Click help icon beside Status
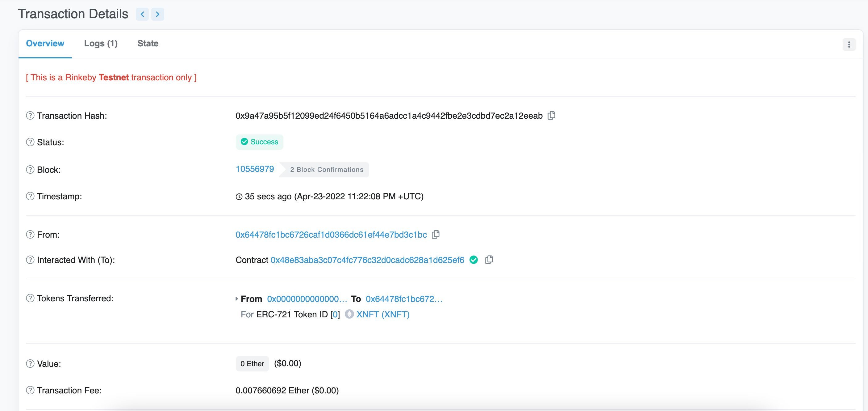 [30, 142]
